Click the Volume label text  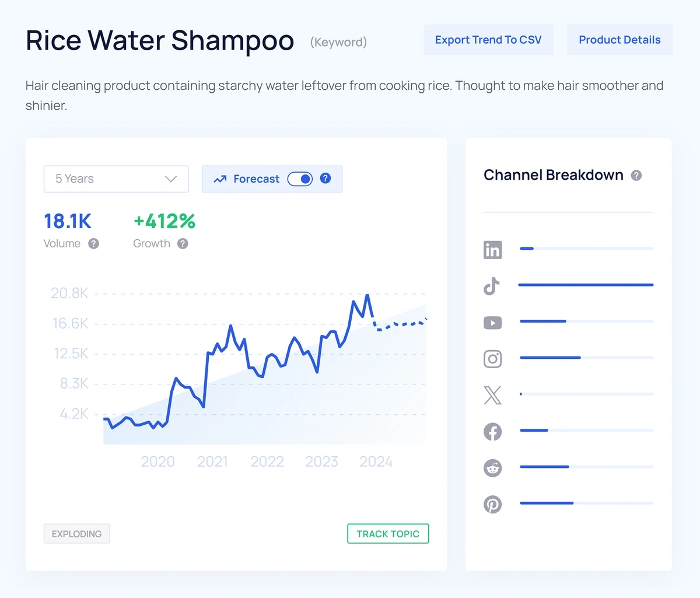pyautogui.click(x=62, y=244)
